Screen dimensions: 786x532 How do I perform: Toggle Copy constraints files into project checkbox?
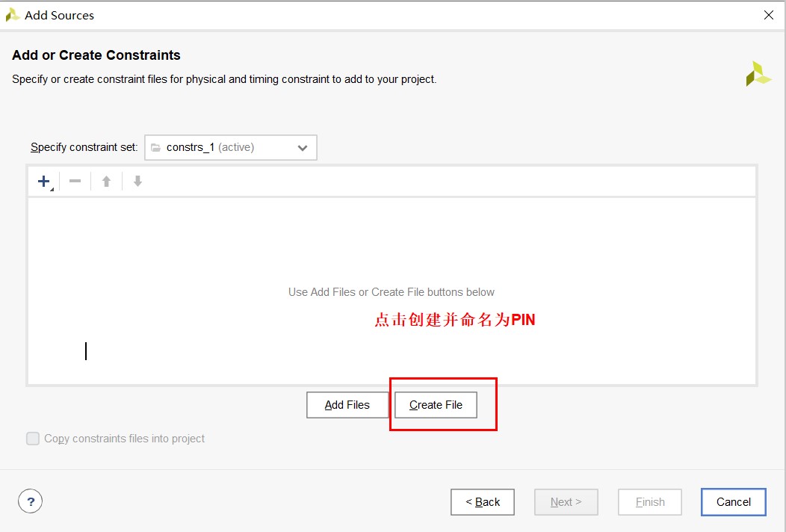point(33,439)
